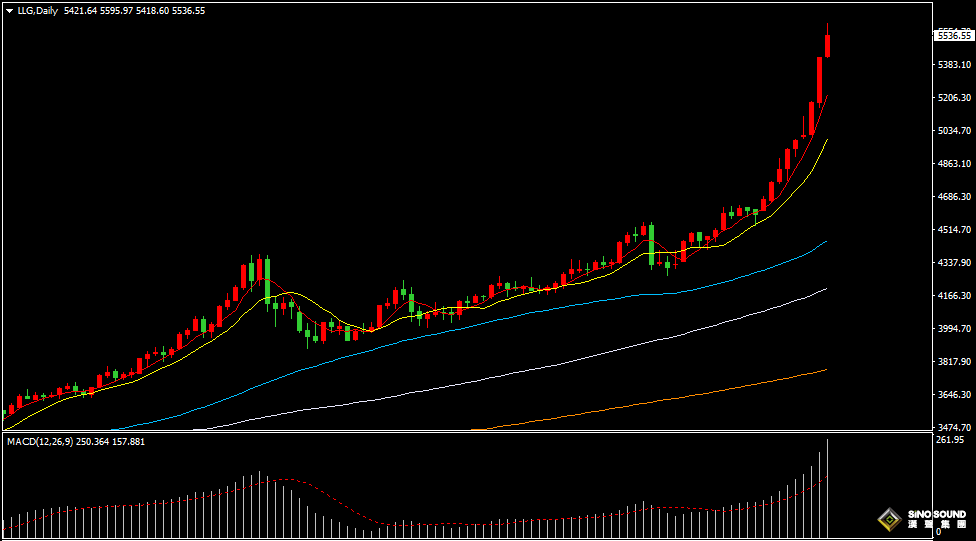Click the 3474.70 price axis label

(954, 428)
